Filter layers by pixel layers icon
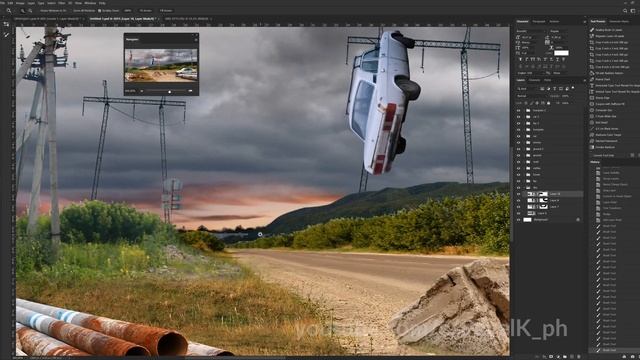 542,89
